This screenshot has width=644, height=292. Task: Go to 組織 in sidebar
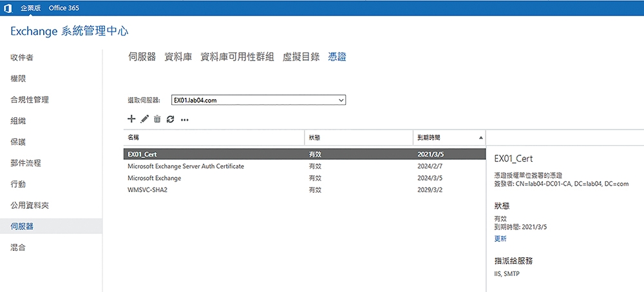point(18,121)
